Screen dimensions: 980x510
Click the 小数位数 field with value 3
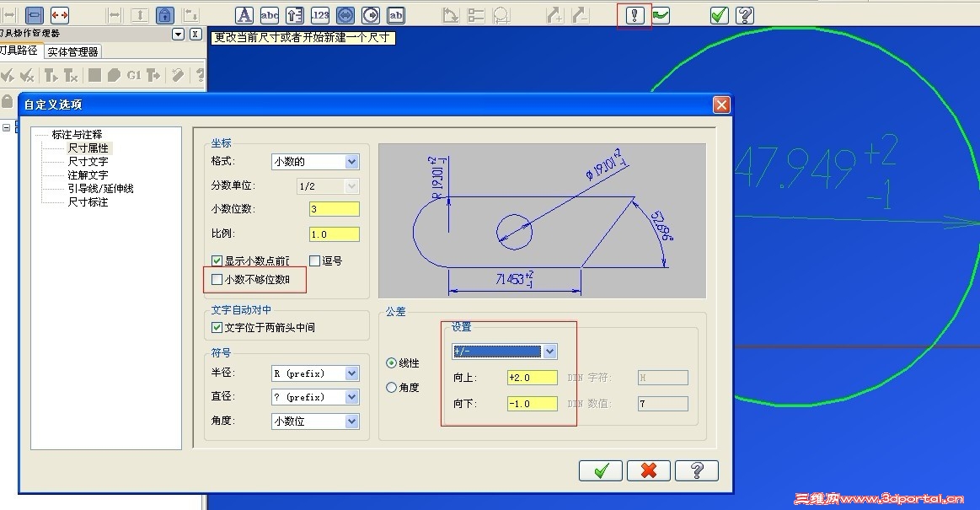[335, 209]
